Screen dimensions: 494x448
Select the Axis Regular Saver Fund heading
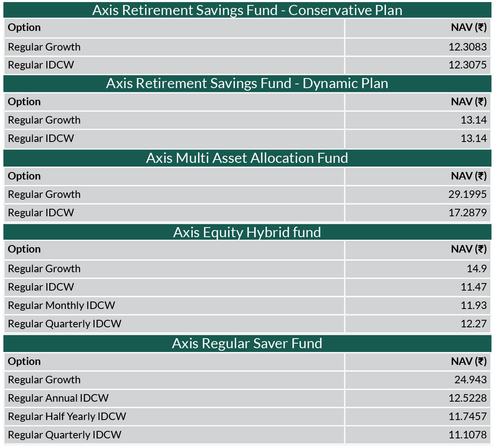click(247, 343)
